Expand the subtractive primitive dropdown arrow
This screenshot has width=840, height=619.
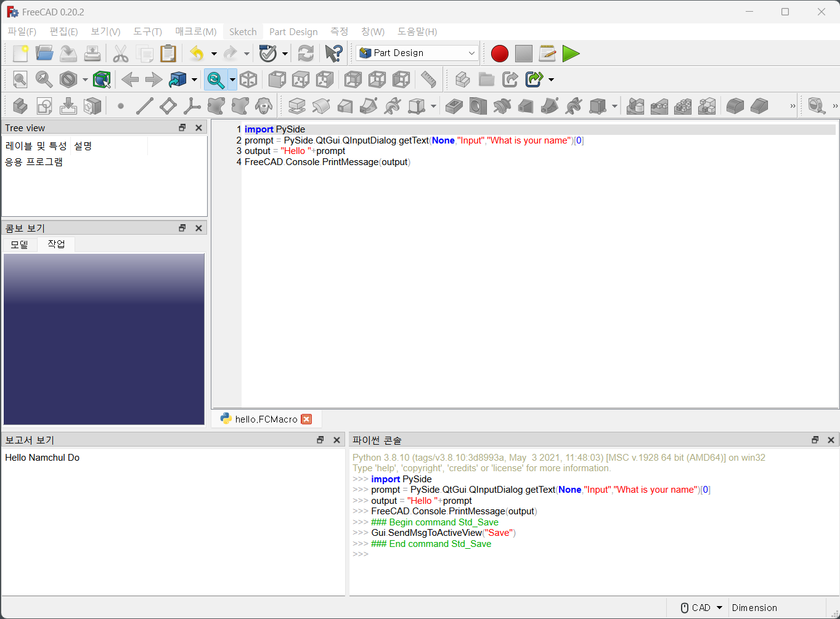pyautogui.click(x=614, y=106)
